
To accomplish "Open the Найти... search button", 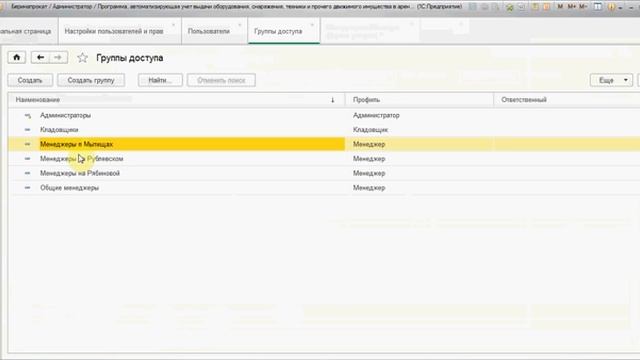I will (x=160, y=80).
